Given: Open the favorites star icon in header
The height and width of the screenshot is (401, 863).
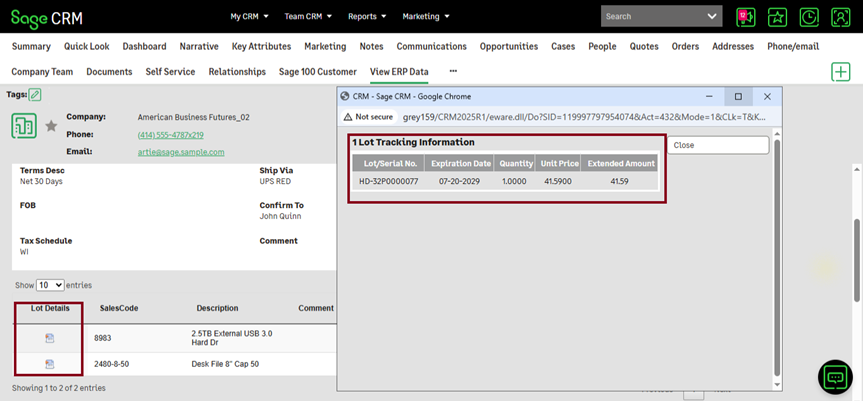Looking at the screenshot, I should 777,17.
